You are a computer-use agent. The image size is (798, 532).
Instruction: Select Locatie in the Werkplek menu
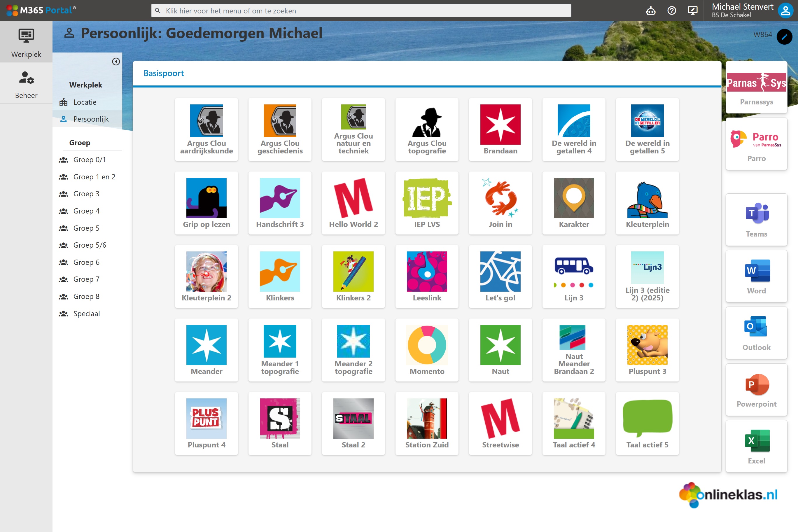coord(85,102)
